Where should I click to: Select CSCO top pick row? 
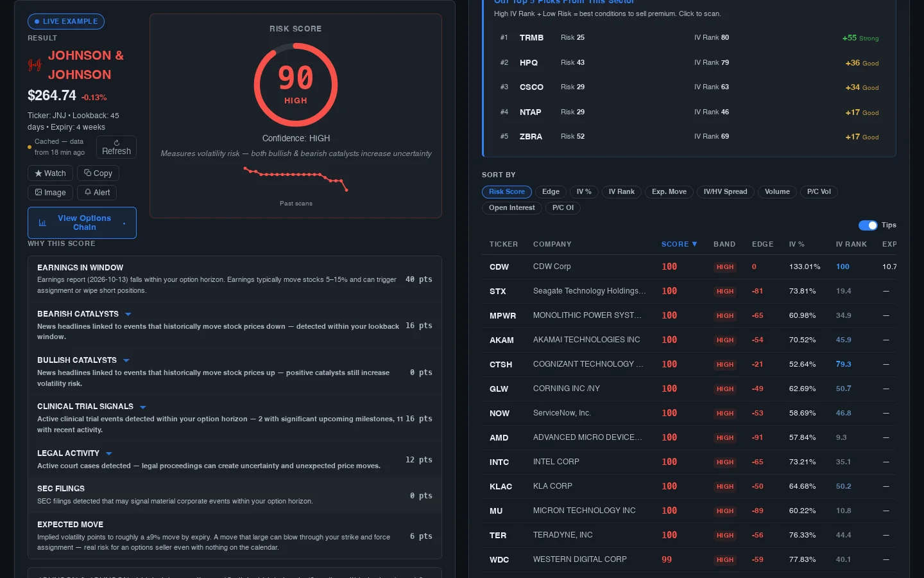(689, 87)
